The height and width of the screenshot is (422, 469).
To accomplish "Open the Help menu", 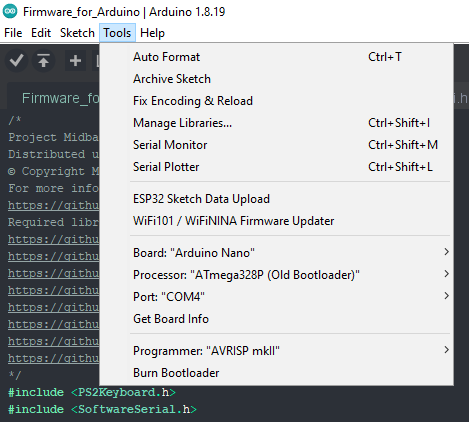I will tap(152, 33).
